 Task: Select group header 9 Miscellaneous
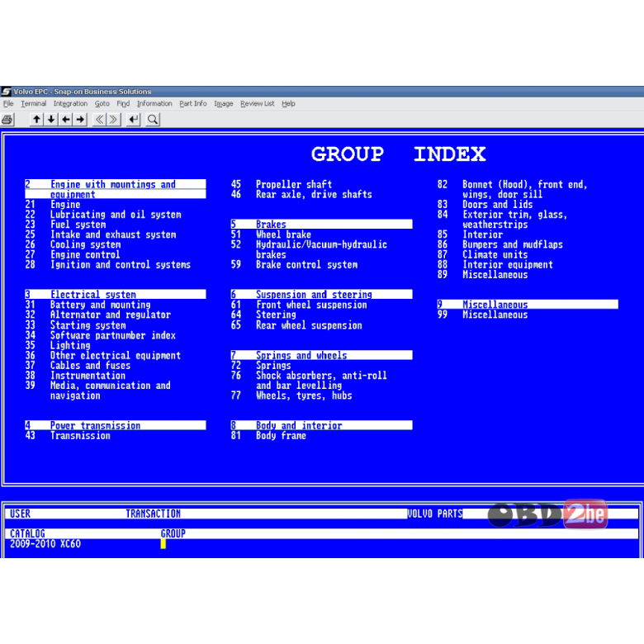point(528,304)
